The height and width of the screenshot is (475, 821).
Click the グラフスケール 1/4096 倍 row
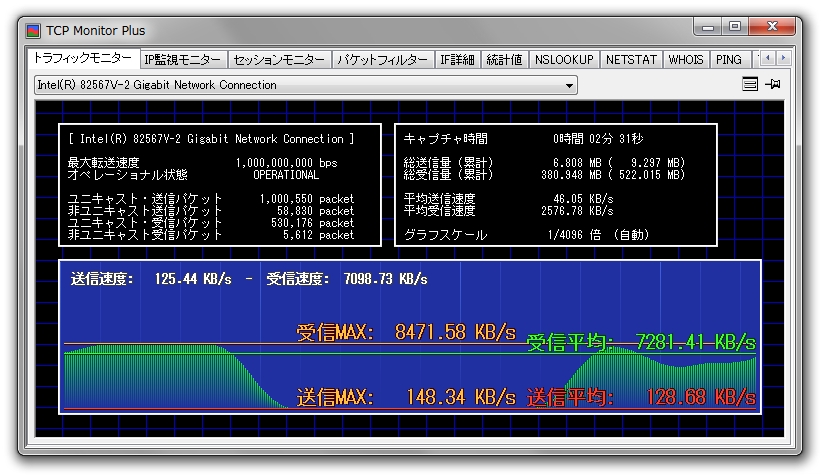(x=526, y=235)
